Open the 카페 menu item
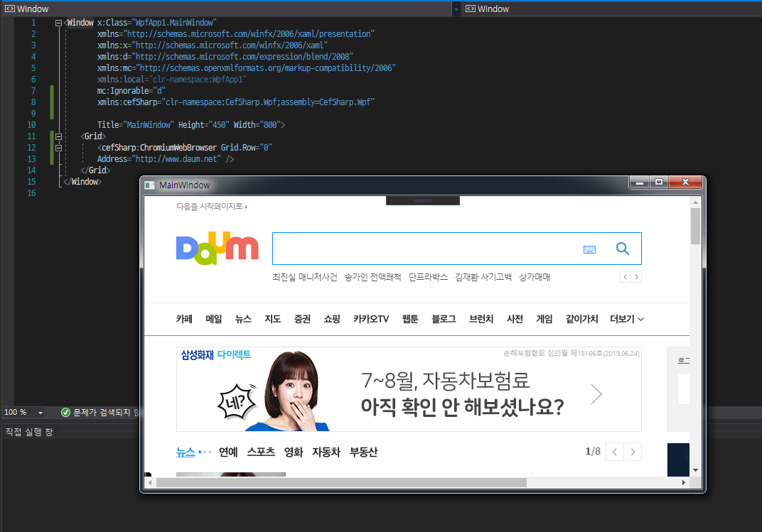Screen dimensions: 762x532 point(184,319)
